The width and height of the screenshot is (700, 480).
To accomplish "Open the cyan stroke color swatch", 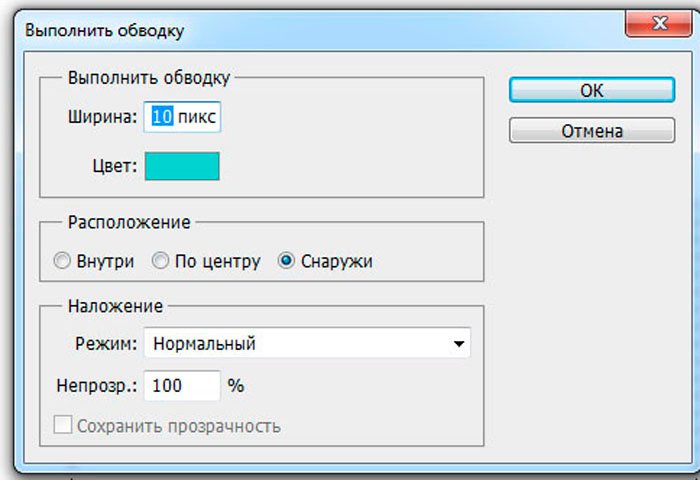I will coord(182,166).
